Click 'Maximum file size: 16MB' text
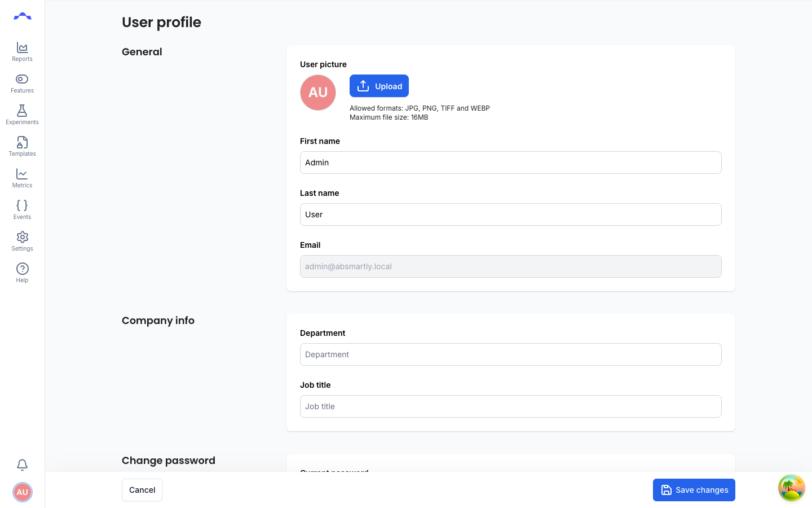Screen dimensions: 812x508 (x=389, y=117)
